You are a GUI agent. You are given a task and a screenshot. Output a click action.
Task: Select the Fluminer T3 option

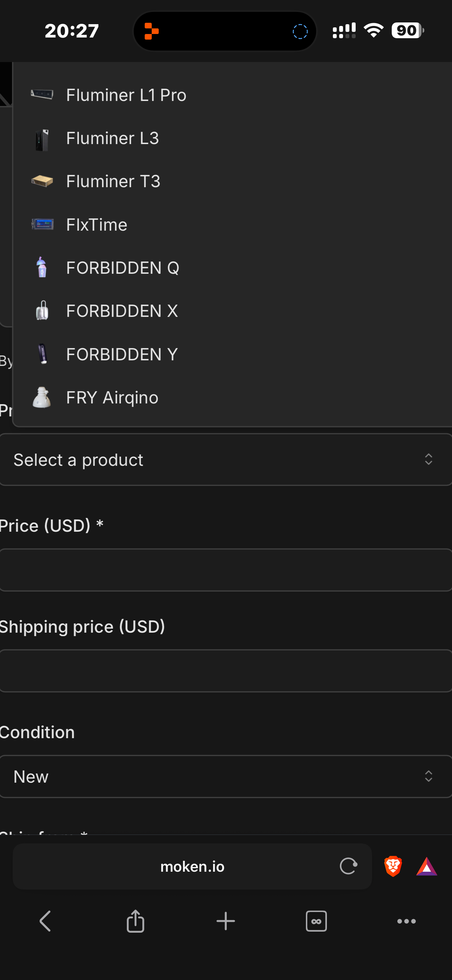[x=113, y=181]
